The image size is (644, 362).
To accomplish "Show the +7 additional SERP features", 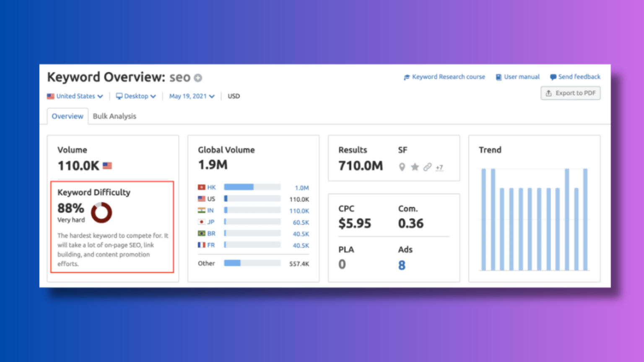I will tap(439, 168).
